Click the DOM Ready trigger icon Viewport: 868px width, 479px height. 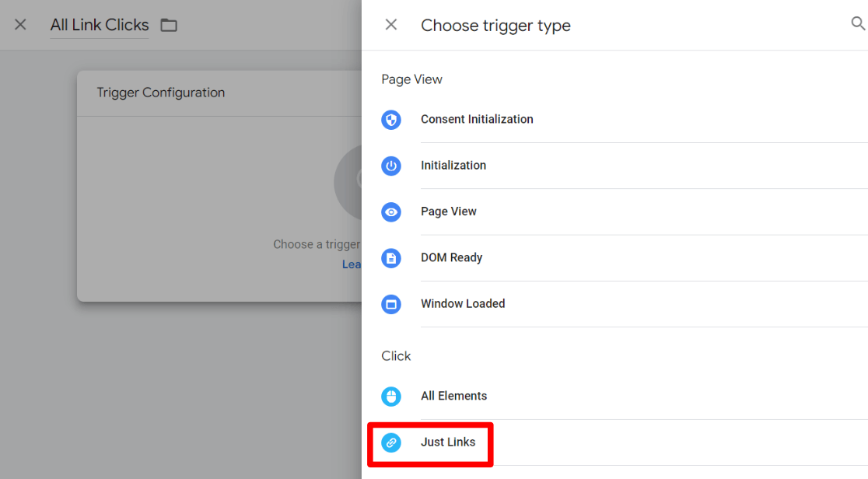point(391,257)
